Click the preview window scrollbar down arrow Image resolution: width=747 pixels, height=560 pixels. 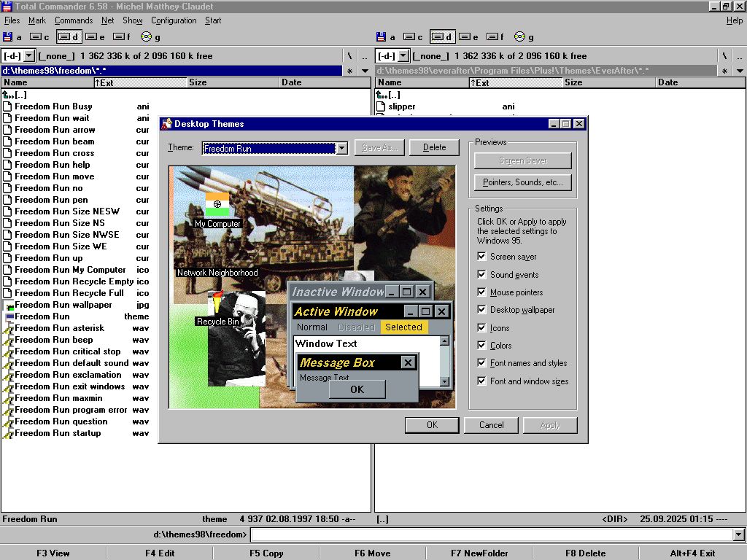[x=445, y=381]
